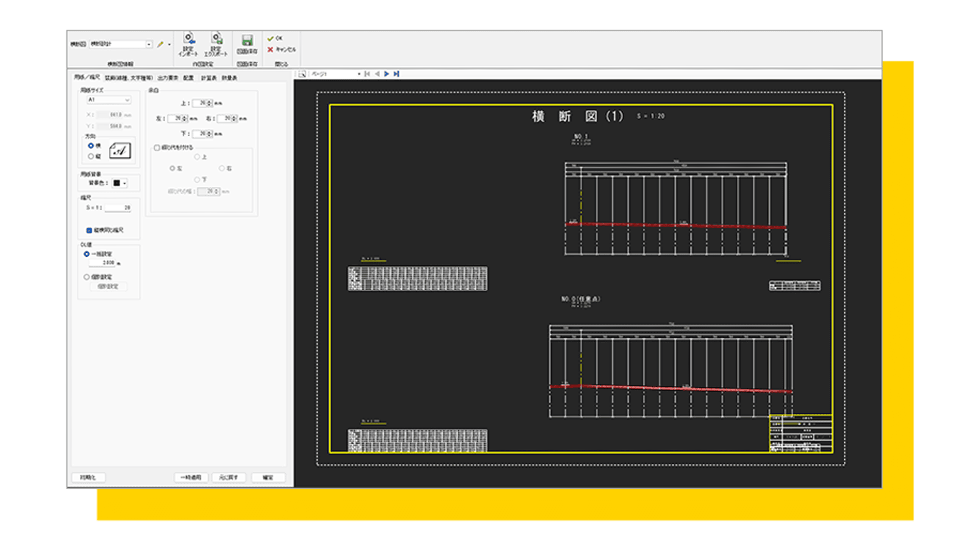Click the yellow pencil edit icon
Screen dimensions: 980x551
point(160,45)
